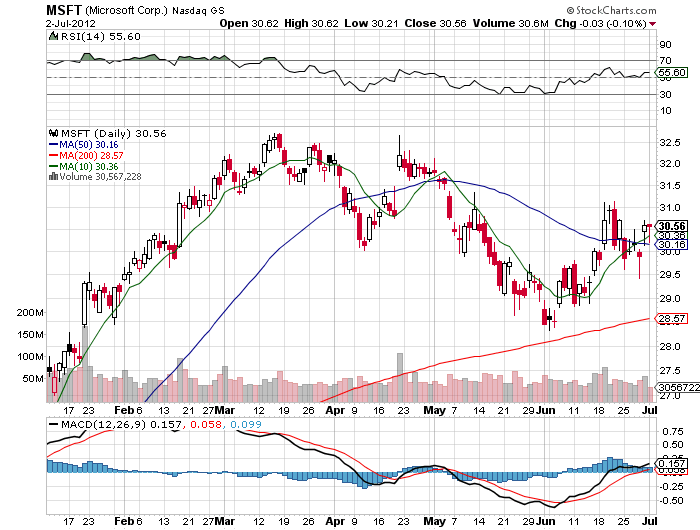Click the RSI 30 oversold level label
The image size is (700, 530).
[666, 94]
